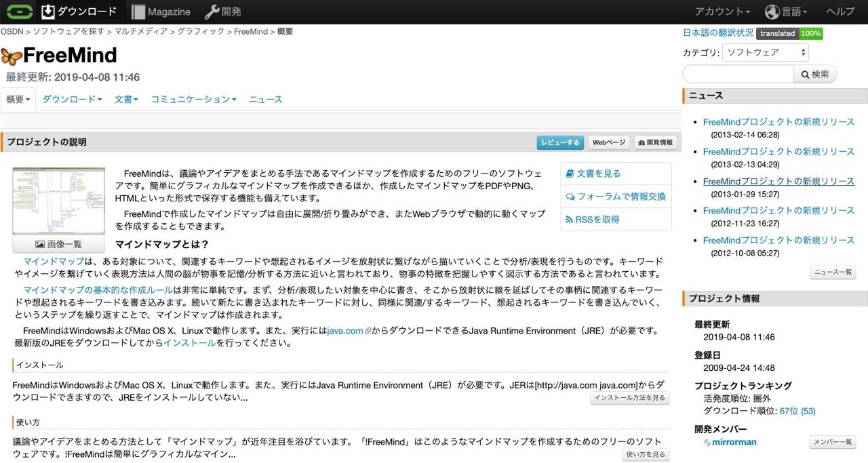Open news release dated 2012-11-23
Viewport: 868px width, 463px height.
tap(778, 211)
